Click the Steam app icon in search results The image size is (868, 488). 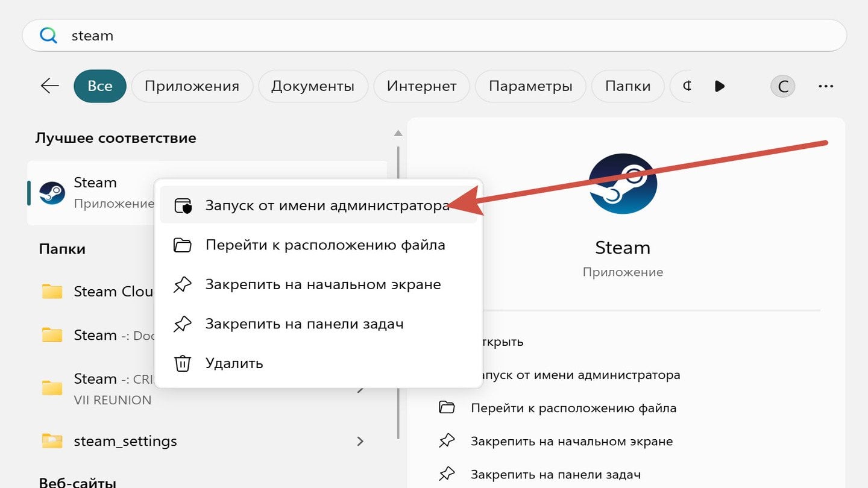[x=52, y=192]
